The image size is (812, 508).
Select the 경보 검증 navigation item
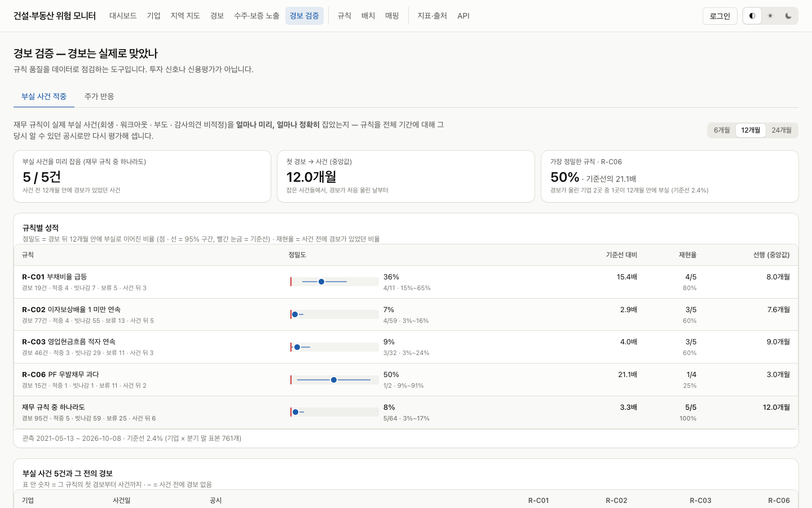coord(304,16)
